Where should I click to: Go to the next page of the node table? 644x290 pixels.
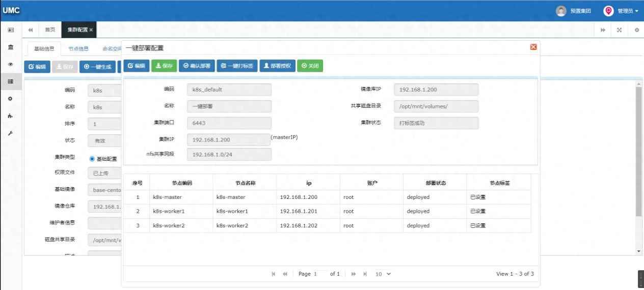coord(354,274)
